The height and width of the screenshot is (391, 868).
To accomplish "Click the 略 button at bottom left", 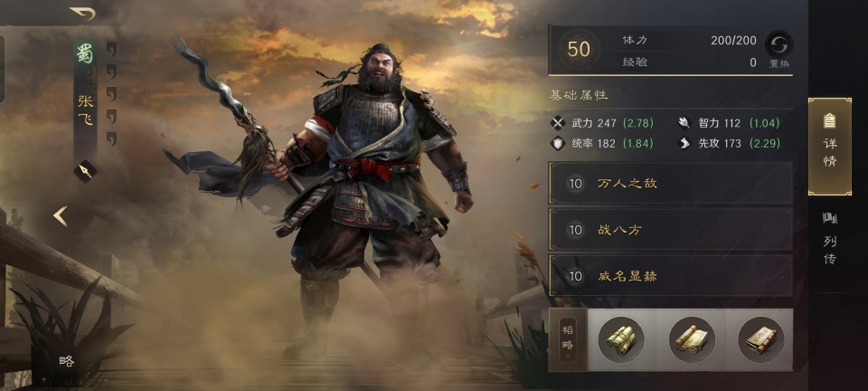I will pos(66,361).
